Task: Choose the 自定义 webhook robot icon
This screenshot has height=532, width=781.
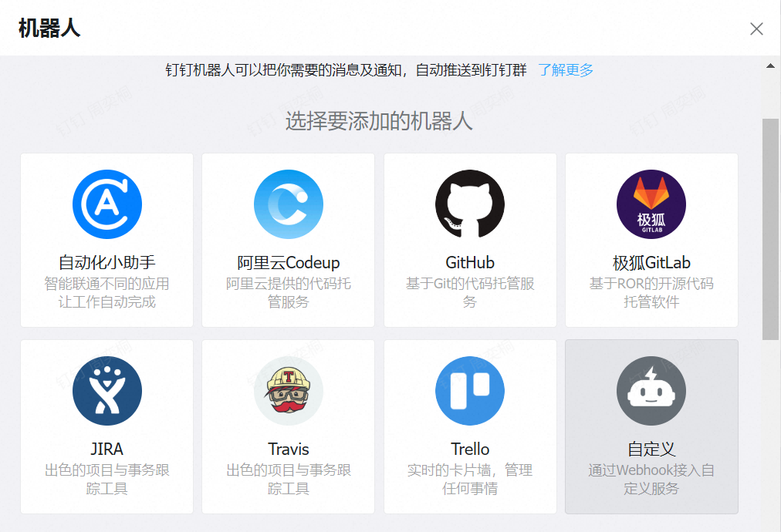Action: [651, 391]
